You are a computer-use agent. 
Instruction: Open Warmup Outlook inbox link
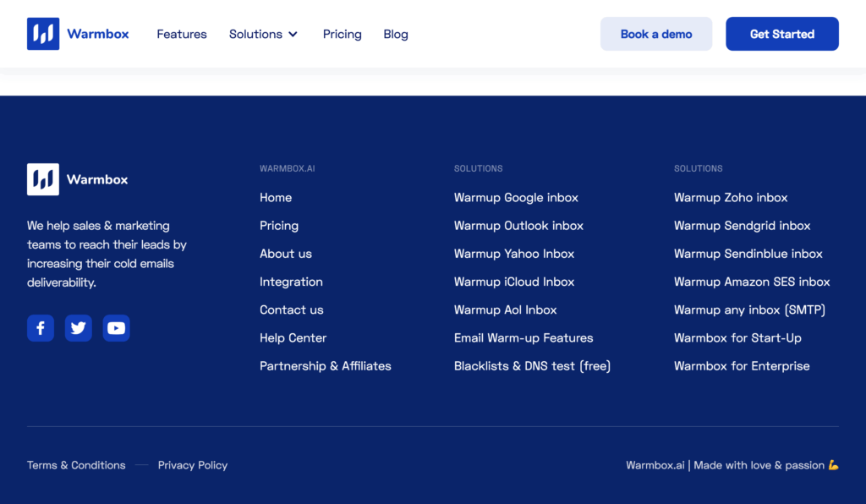[518, 226]
